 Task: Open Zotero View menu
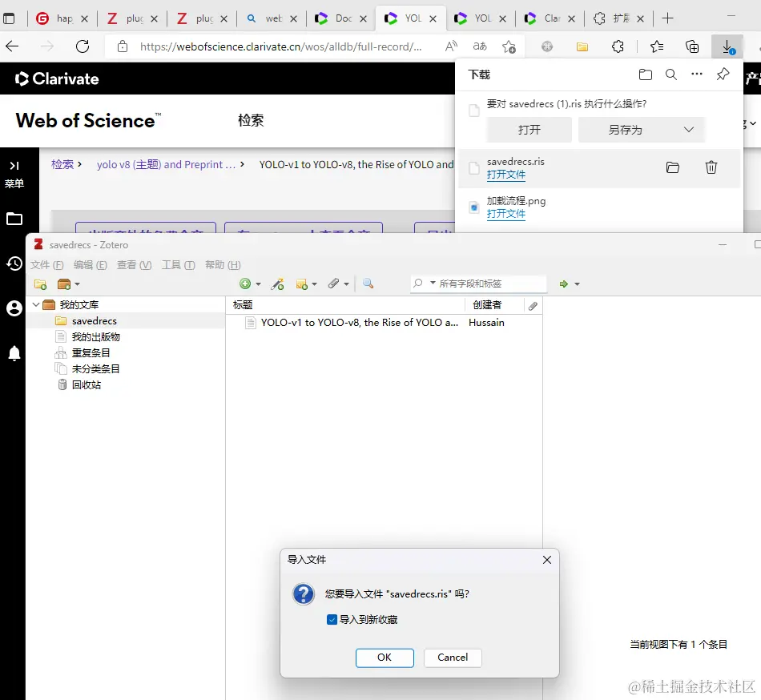tap(134, 265)
